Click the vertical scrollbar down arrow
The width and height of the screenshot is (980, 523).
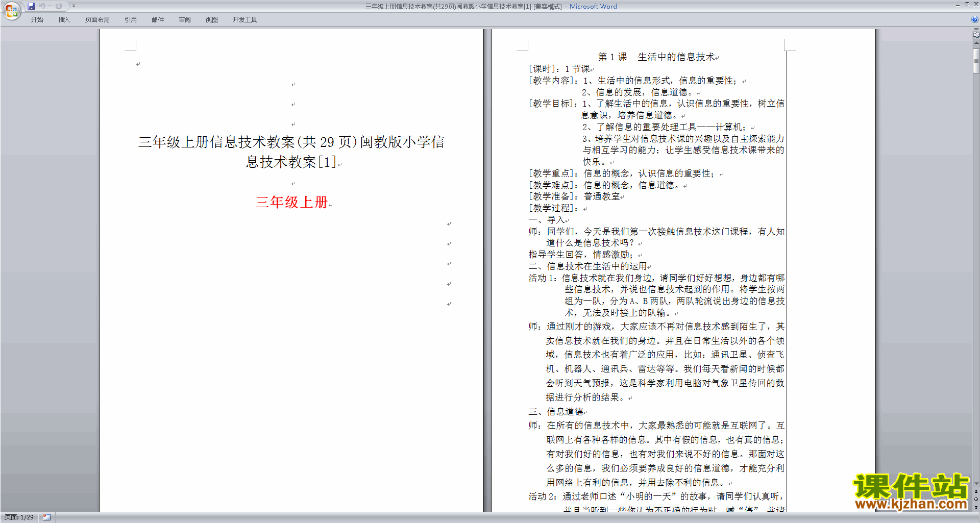click(976, 484)
